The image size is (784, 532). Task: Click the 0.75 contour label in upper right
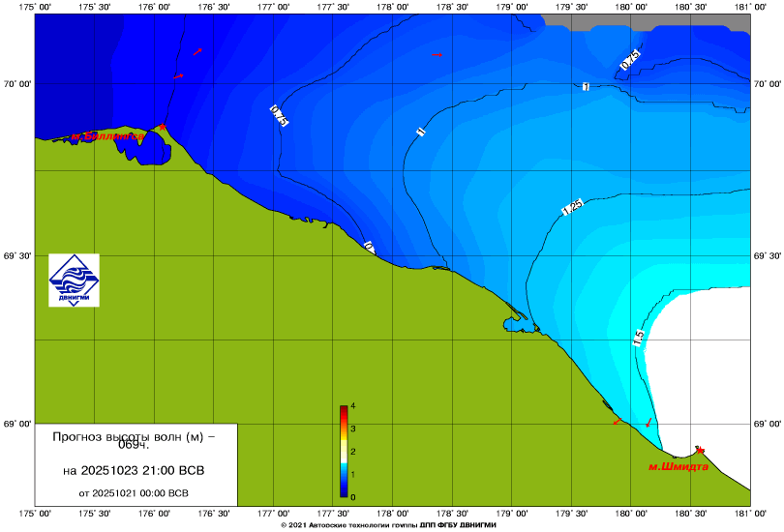(x=629, y=60)
